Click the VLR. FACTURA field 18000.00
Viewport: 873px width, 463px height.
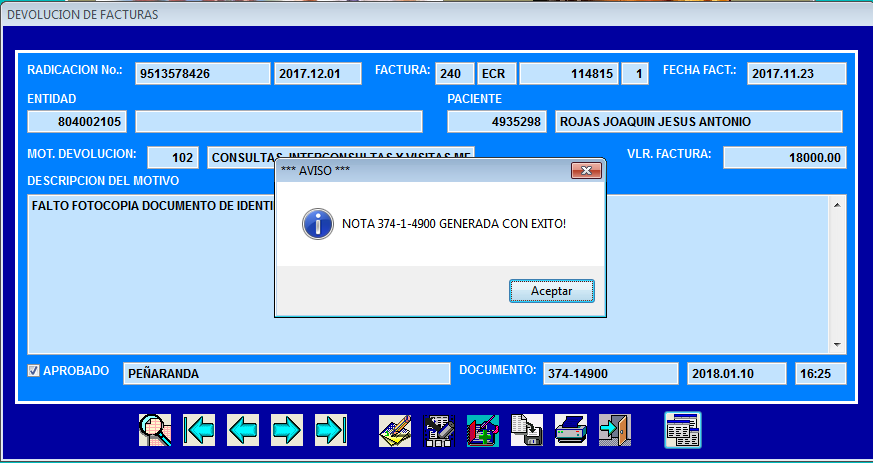(x=785, y=157)
